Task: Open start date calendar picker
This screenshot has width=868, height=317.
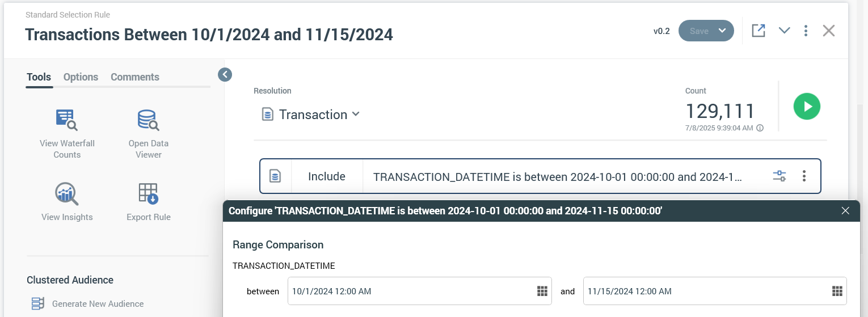Action: (542, 291)
